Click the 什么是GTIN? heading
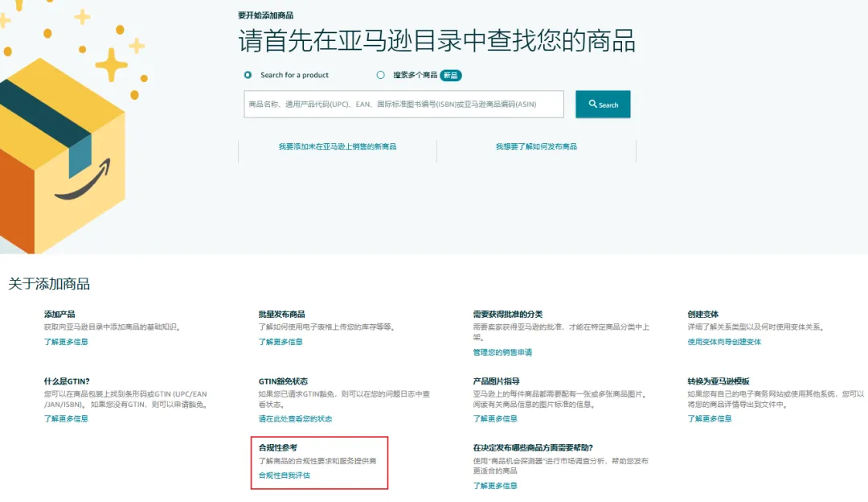Screen dimensions: 868x502 67,381
